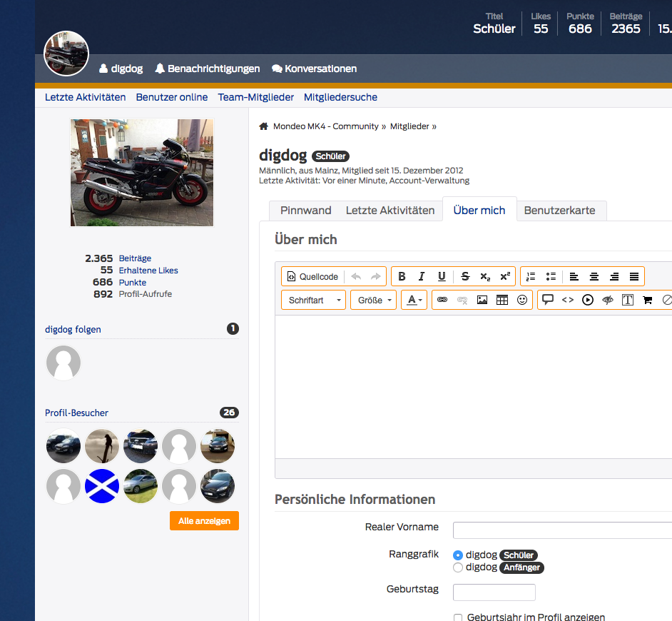
Task: Switch to the Pinnwand tab
Action: click(305, 211)
